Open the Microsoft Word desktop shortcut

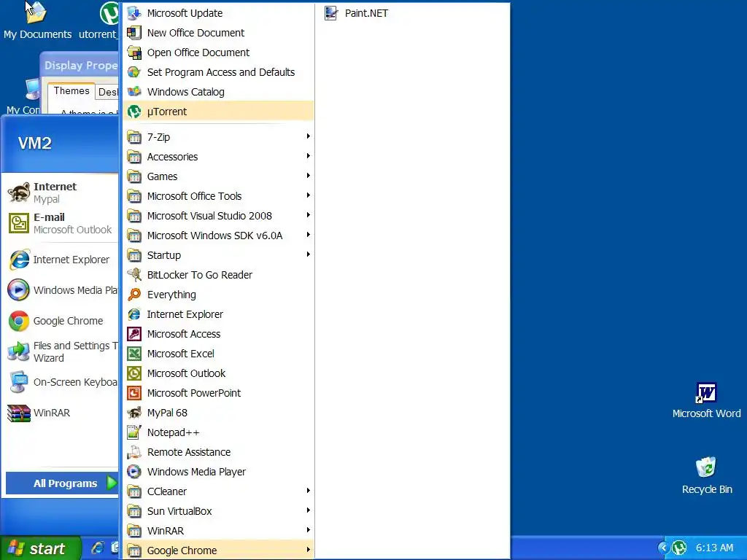coord(706,400)
